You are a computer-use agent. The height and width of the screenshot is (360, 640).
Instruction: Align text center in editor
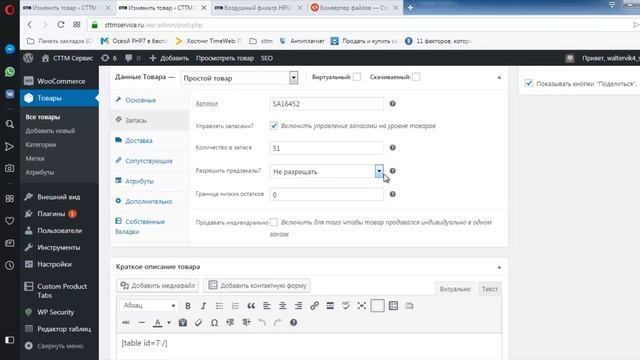click(x=282, y=306)
